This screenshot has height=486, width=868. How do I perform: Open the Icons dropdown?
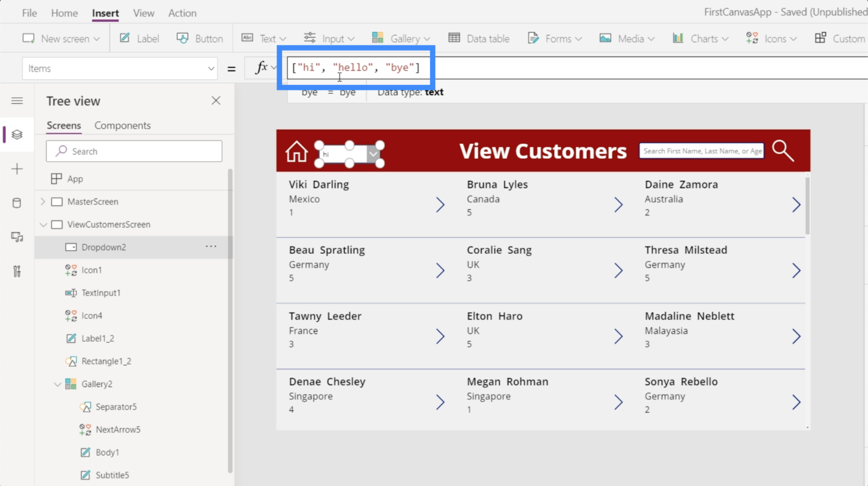point(771,38)
